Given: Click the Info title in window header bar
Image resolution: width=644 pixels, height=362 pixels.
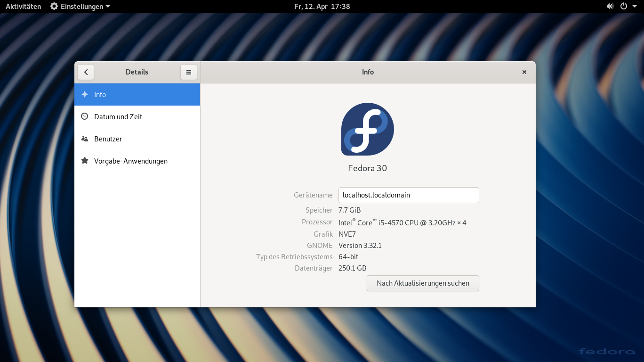Looking at the screenshot, I should point(368,72).
